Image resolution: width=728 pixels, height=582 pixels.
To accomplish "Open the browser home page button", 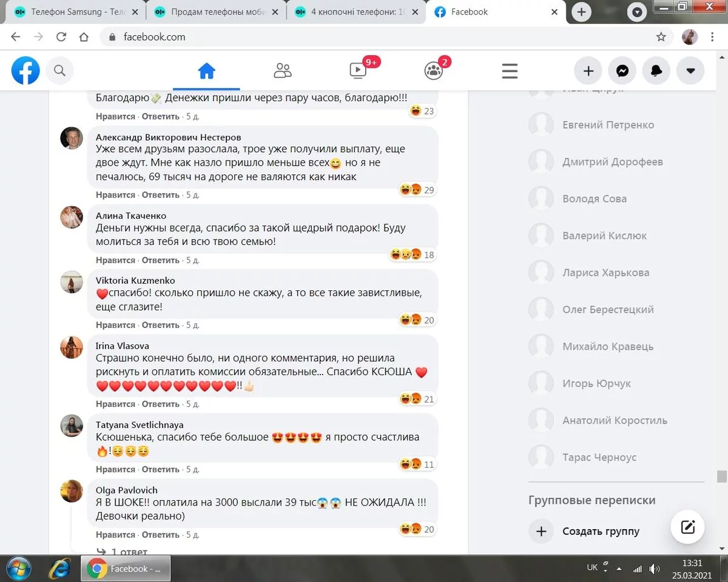I will point(84,37).
